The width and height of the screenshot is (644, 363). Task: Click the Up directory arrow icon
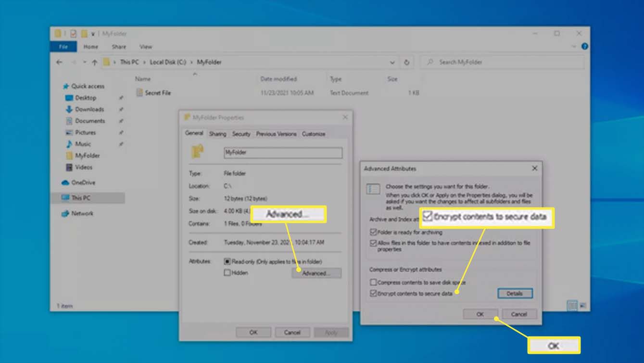[x=94, y=62]
